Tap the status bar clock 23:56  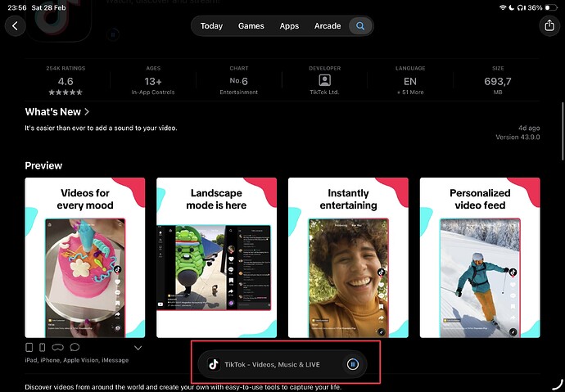tap(17, 7)
